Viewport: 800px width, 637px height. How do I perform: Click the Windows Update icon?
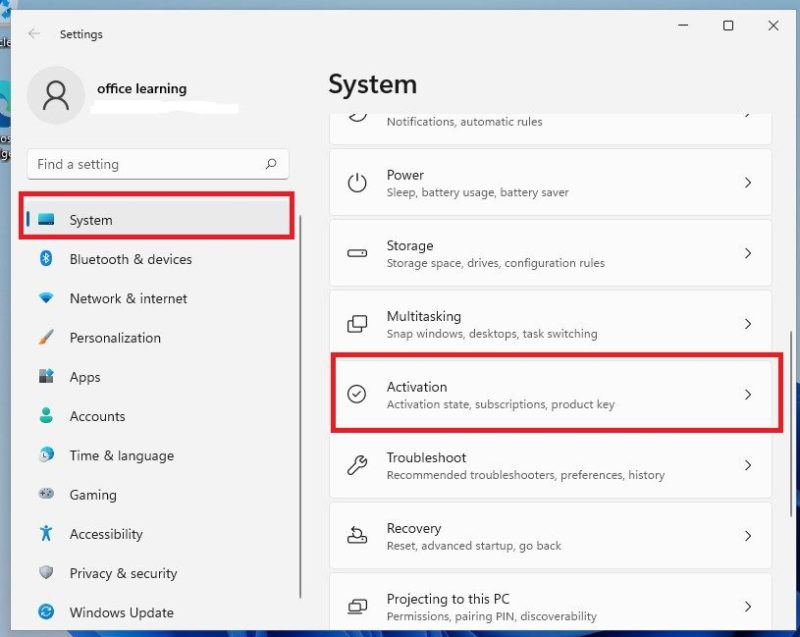(x=43, y=612)
